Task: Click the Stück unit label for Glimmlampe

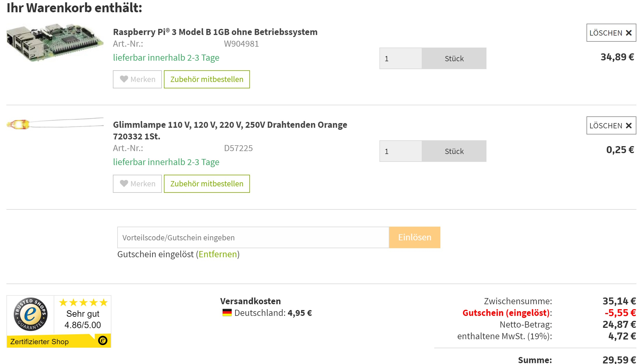Action: (x=454, y=151)
